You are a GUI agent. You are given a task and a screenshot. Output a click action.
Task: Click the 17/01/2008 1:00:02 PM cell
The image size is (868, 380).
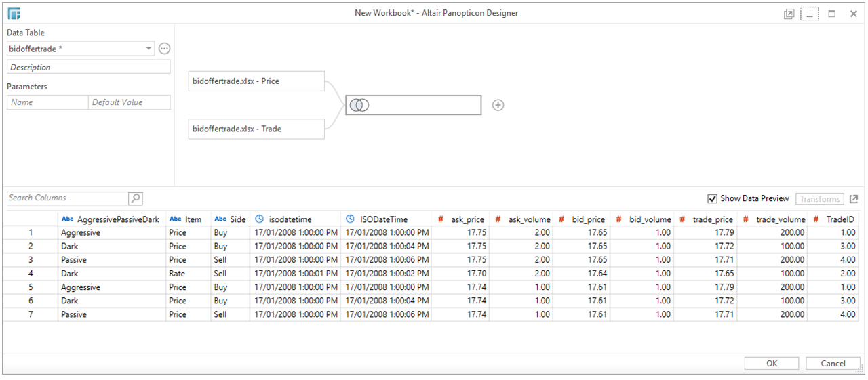coord(387,274)
